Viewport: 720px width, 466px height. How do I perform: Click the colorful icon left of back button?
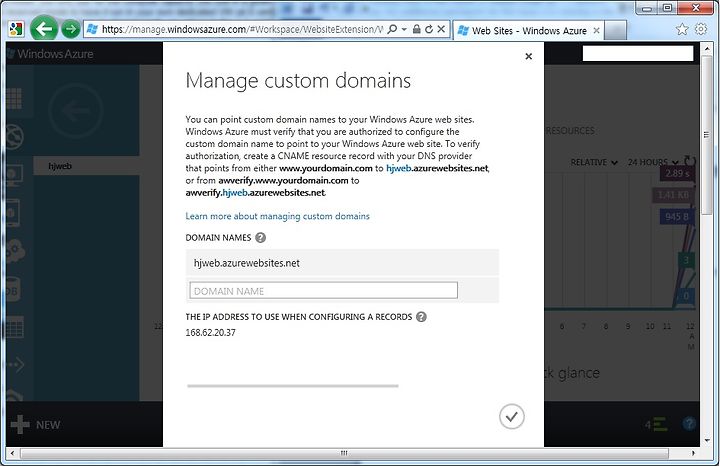click(16, 29)
